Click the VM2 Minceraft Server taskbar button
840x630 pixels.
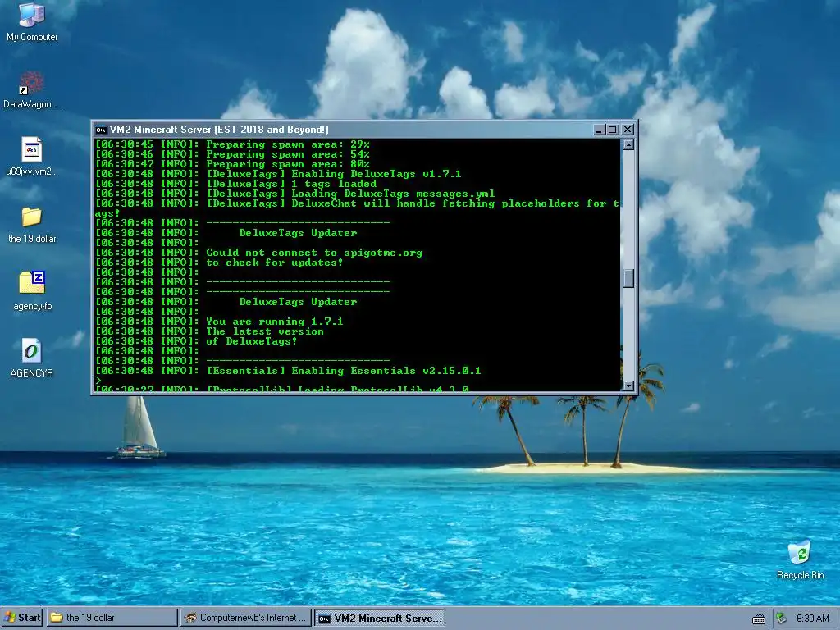(380, 618)
